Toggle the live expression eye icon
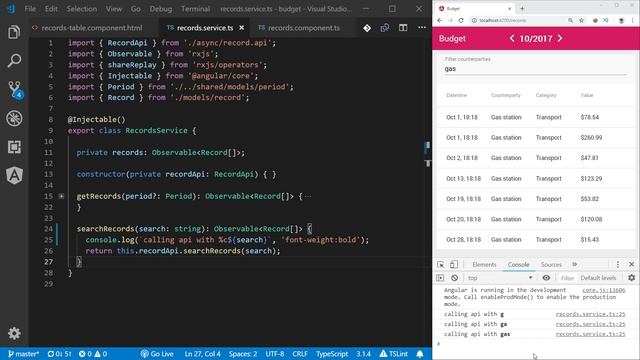640x360 pixels. tap(546, 278)
